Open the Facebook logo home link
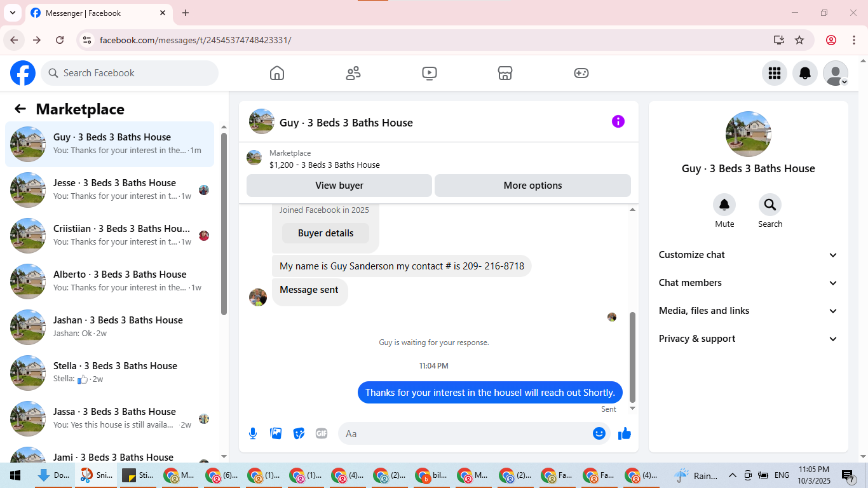This screenshot has height=488, width=868. click(x=23, y=73)
